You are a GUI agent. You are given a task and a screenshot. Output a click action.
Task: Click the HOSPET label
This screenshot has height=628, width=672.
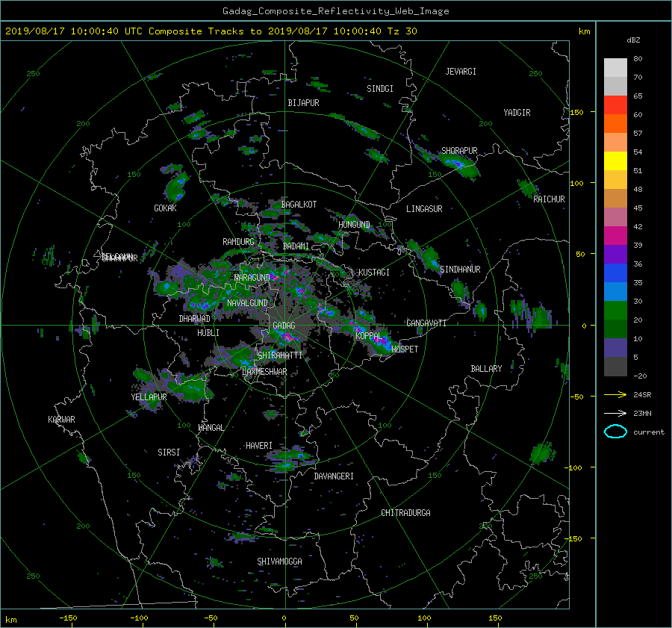click(405, 349)
